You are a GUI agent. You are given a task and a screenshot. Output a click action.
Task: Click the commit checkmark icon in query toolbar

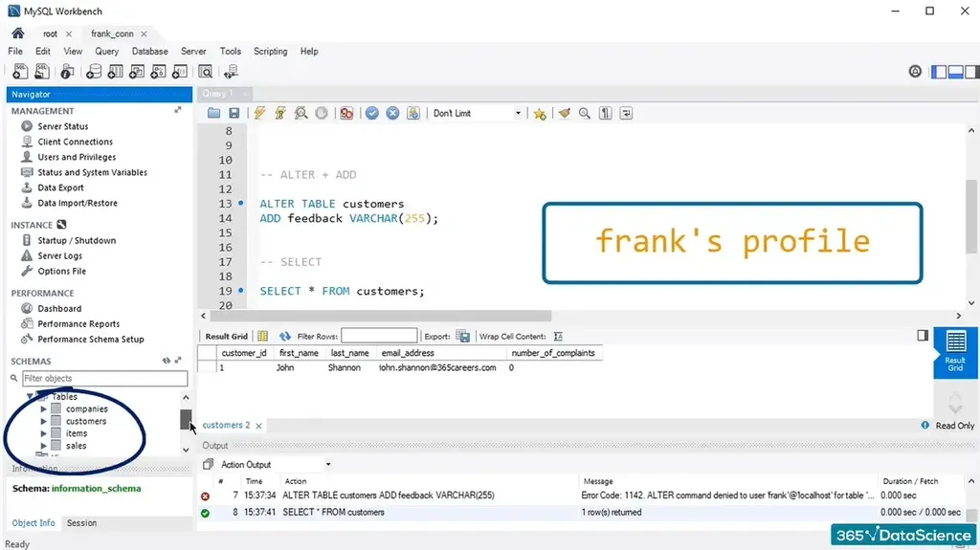(372, 113)
